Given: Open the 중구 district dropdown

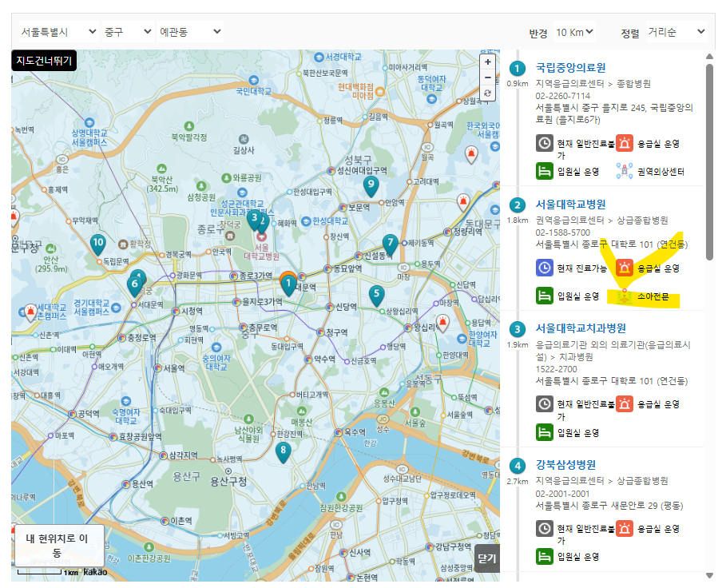Looking at the screenshot, I should pyautogui.click(x=127, y=31).
